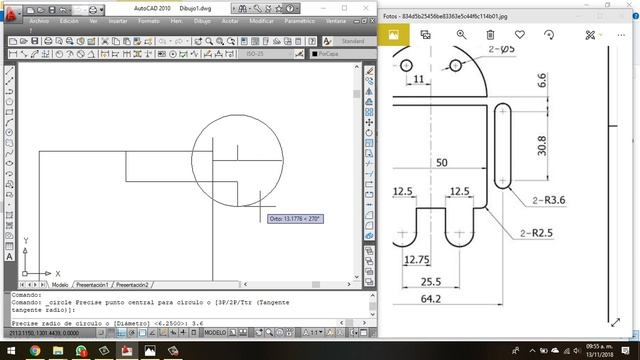The height and width of the screenshot is (360, 640).
Task: Open the PorCapa color dropdown
Action: 343,54
